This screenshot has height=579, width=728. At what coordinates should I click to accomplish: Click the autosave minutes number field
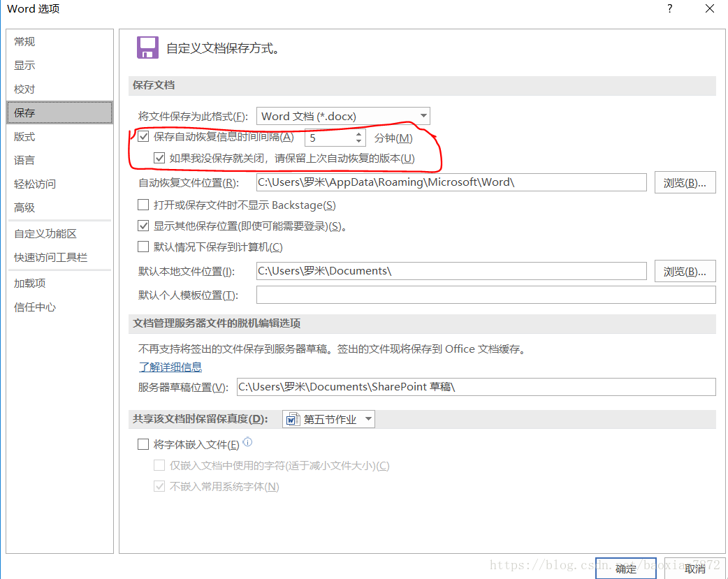tap(330, 138)
